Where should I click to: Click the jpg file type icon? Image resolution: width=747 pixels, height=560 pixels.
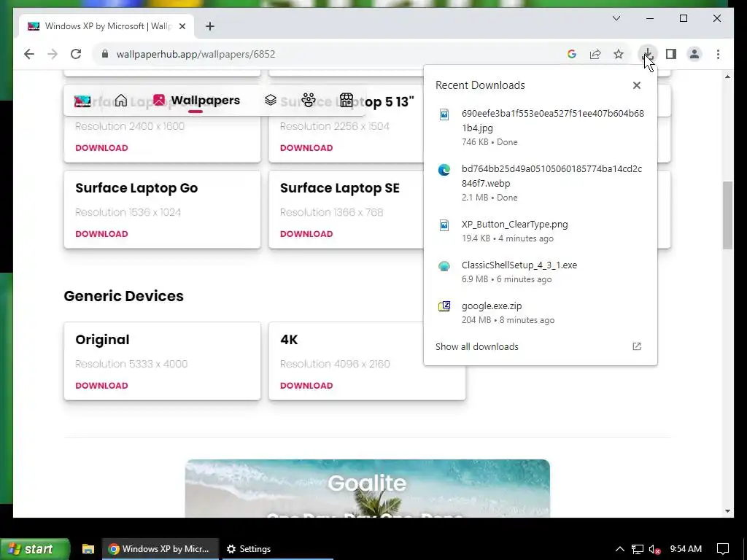pos(444,114)
